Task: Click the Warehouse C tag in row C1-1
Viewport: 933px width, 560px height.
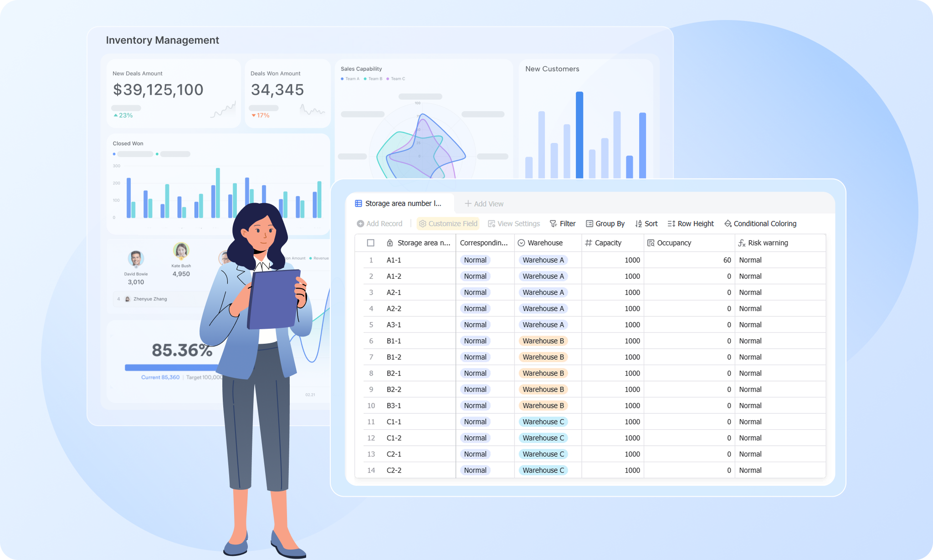Action: (x=543, y=422)
